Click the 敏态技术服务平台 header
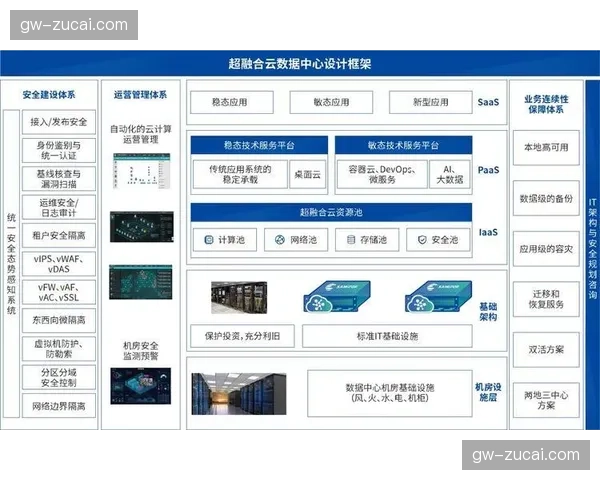The image size is (600, 480). (404, 145)
